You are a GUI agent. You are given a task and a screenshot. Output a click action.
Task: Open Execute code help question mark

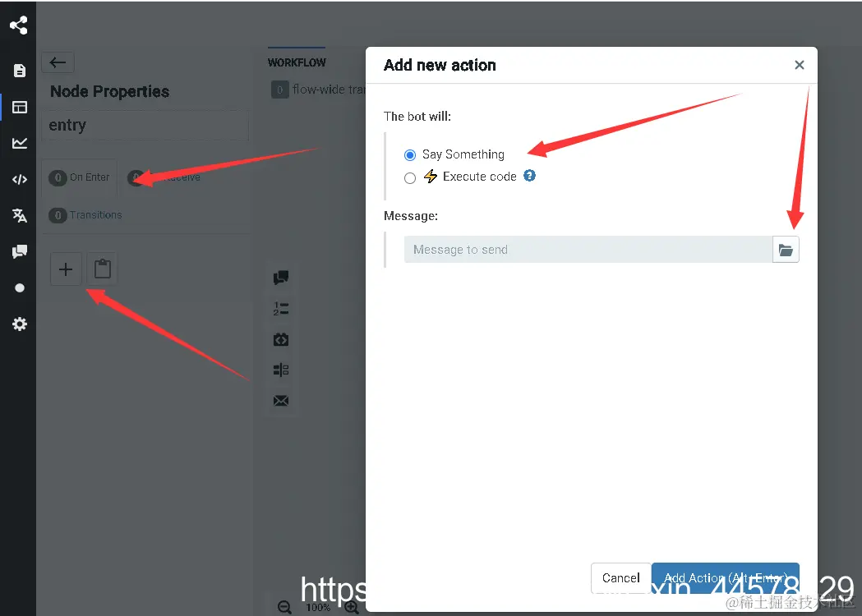coord(529,176)
